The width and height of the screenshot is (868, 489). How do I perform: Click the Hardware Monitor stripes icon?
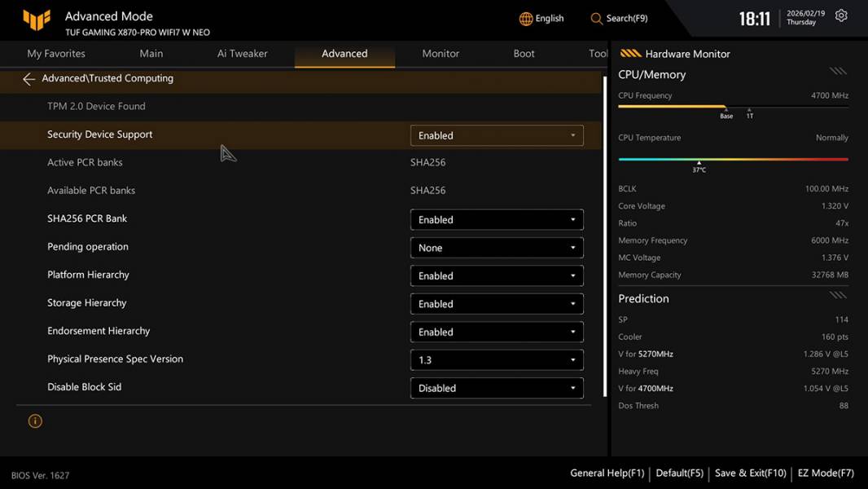[x=630, y=54]
